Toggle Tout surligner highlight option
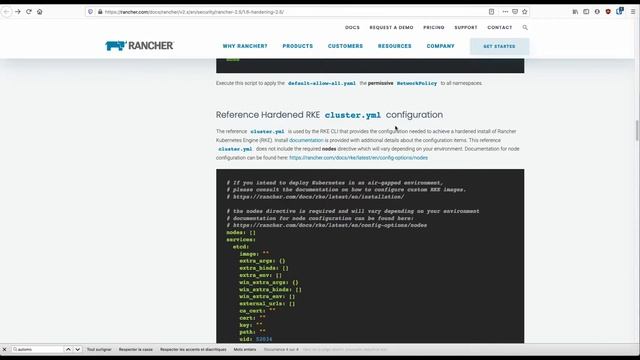 pyautogui.click(x=99, y=349)
